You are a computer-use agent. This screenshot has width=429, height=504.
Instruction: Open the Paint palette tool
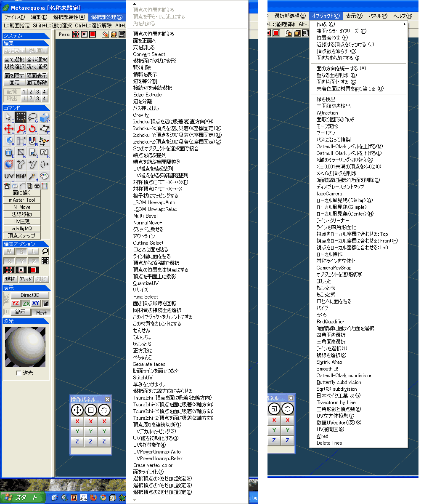(45, 176)
